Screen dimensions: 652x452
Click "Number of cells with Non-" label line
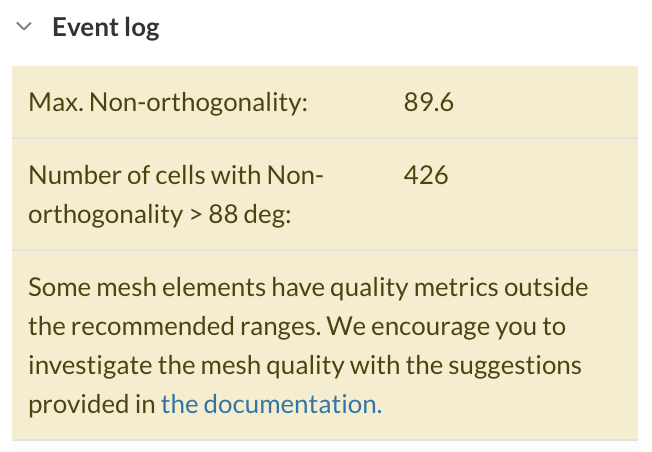tap(176, 176)
